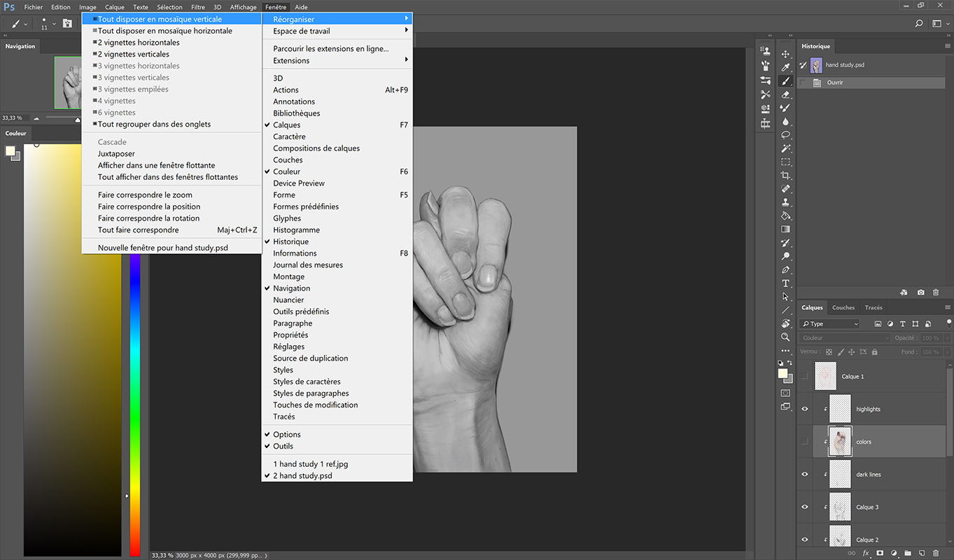Show the colors layer
Viewport: 954px width, 560px height.
pyautogui.click(x=804, y=442)
